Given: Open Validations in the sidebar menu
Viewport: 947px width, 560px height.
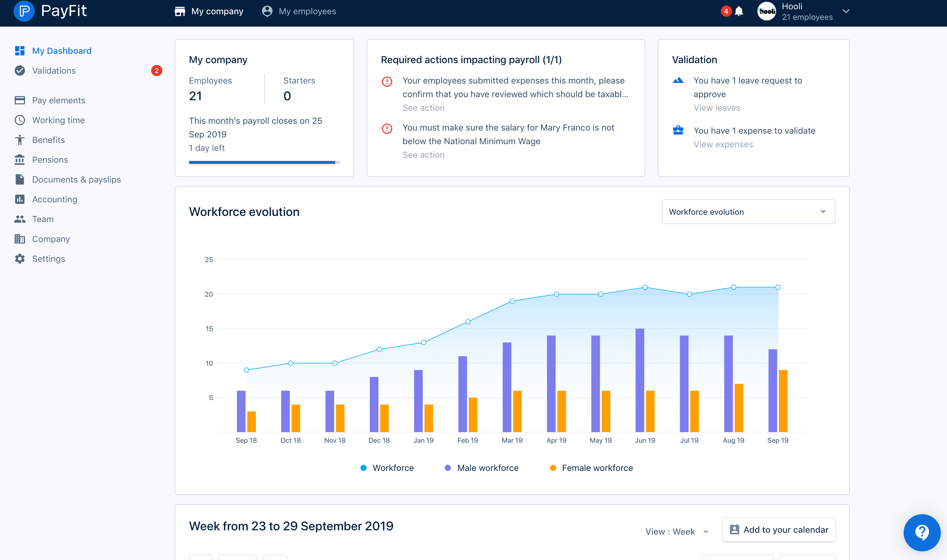Looking at the screenshot, I should click(x=54, y=71).
